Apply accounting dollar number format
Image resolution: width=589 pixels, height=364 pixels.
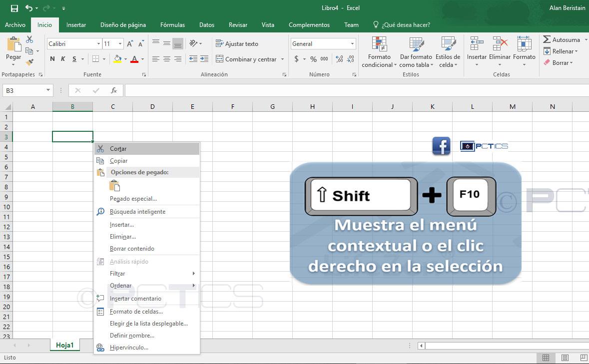coord(297,59)
